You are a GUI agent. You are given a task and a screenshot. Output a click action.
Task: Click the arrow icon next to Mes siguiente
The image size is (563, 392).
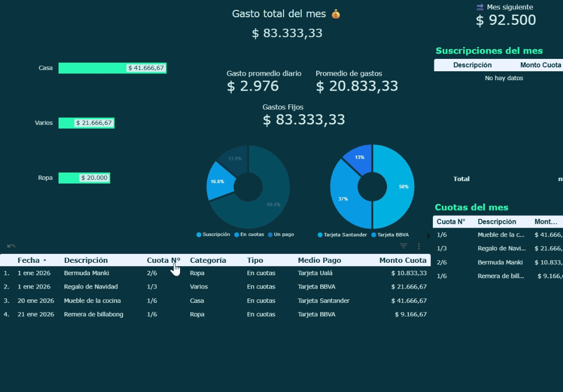480,7
